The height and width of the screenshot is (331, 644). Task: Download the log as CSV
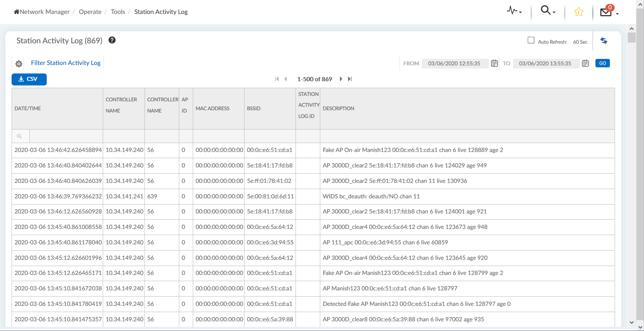pyautogui.click(x=29, y=79)
